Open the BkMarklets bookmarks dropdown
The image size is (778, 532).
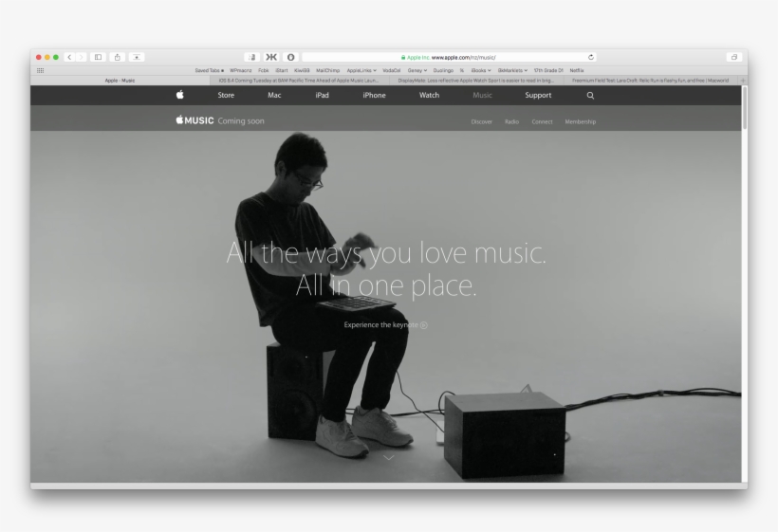[512, 70]
